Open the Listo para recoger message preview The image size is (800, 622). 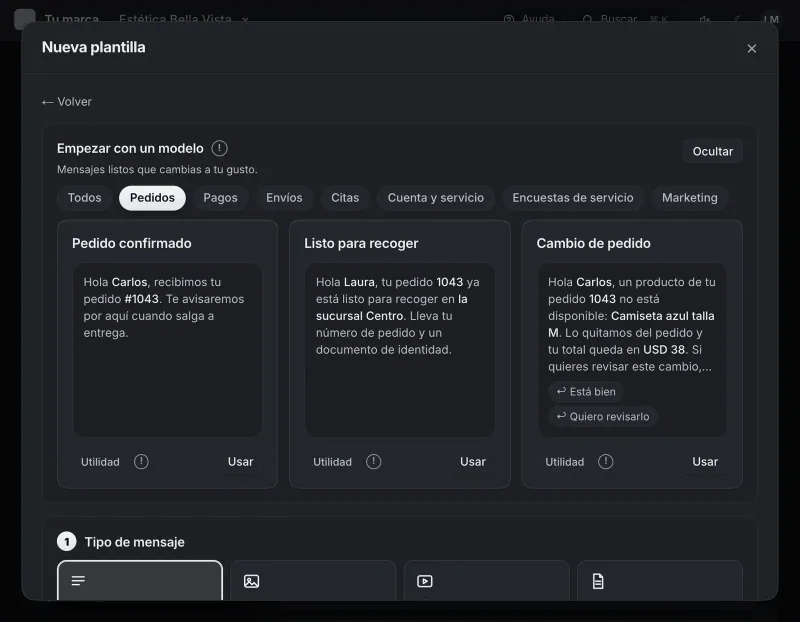[399, 350]
